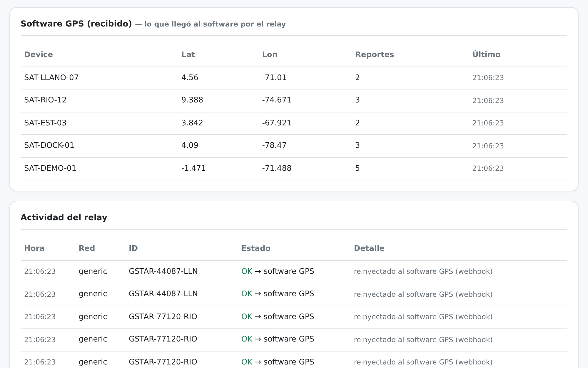
Task: Sort by the Reportes column header
Action: point(375,54)
